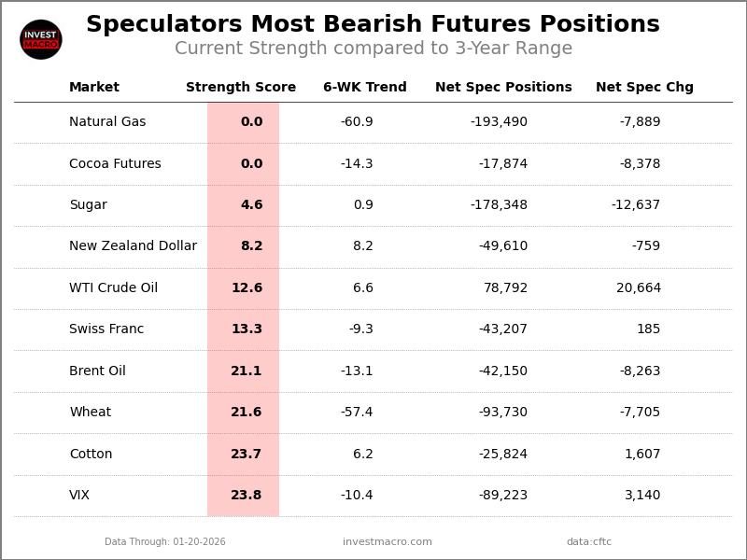
Task: Click the Invest Macro logo icon
Action: click(41, 39)
